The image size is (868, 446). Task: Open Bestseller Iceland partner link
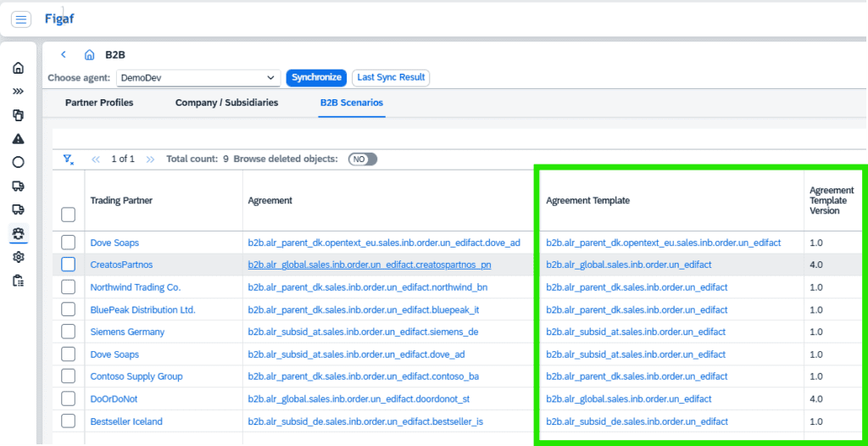(x=126, y=421)
